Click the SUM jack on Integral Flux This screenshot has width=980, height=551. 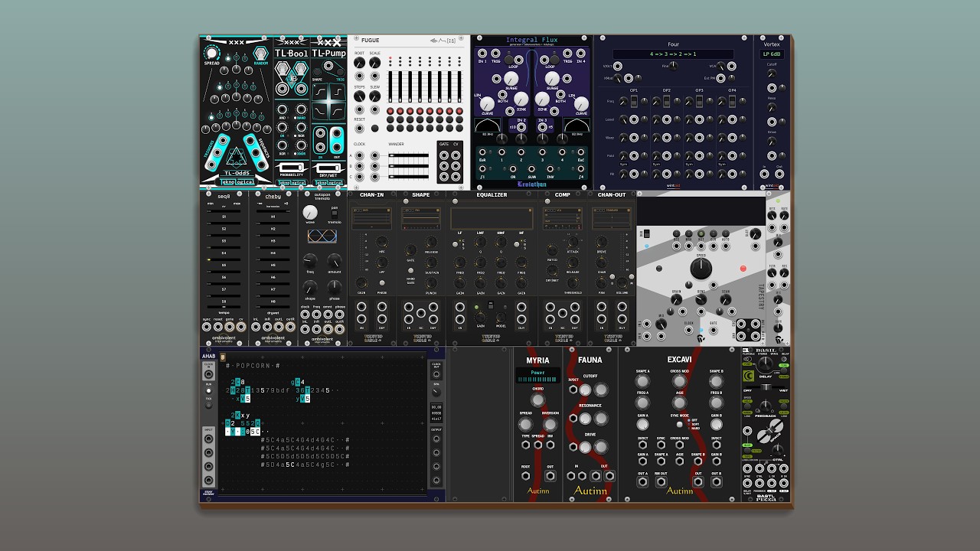pyautogui.click(x=531, y=170)
